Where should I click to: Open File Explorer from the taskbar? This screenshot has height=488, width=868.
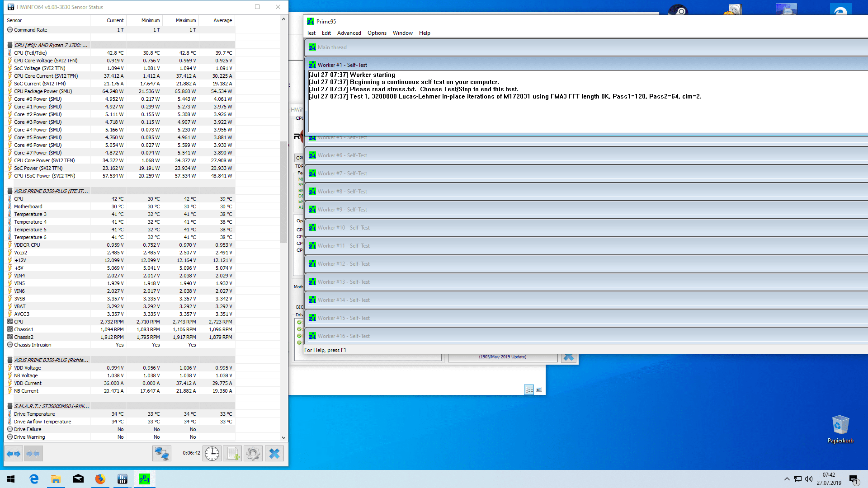[56, 479]
